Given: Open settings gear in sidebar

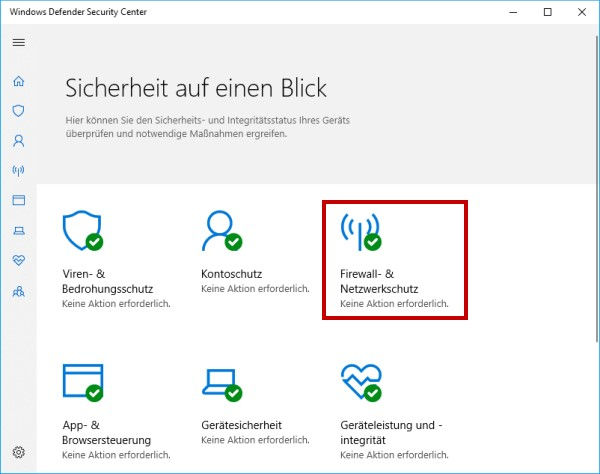Looking at the screenshot, I should (x=19, y=452).
